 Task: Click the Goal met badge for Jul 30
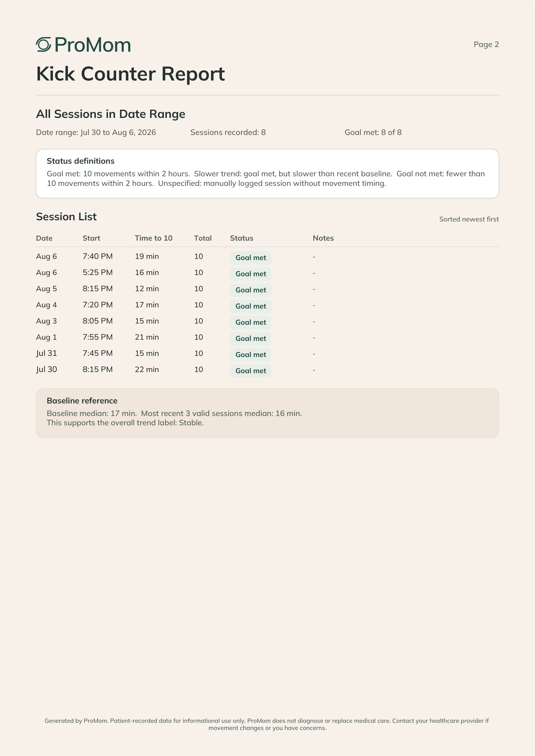[250, 371]
